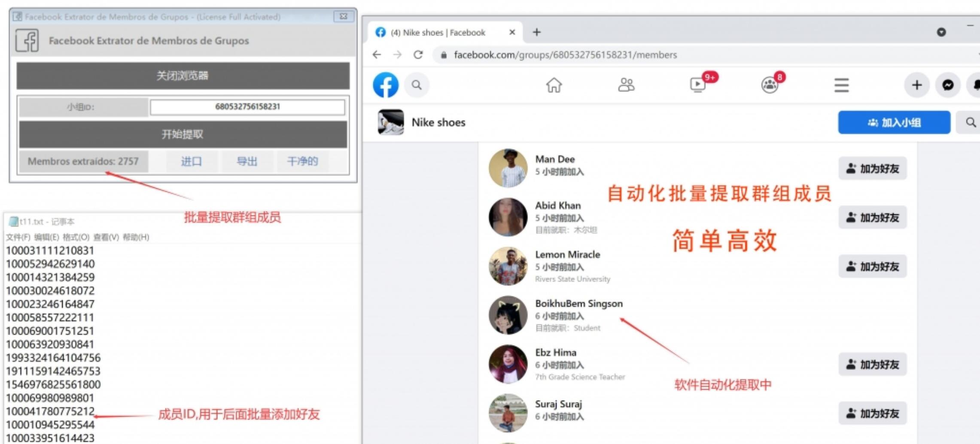Click the padlock site info icon
The image size is (980, 444).
tap(444, 55)
